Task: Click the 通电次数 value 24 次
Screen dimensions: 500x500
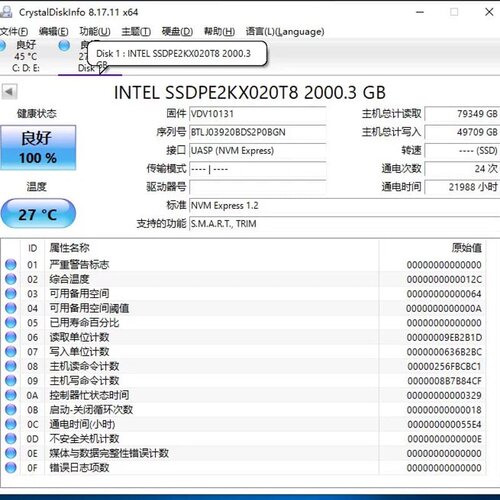Action: point(462,169)
